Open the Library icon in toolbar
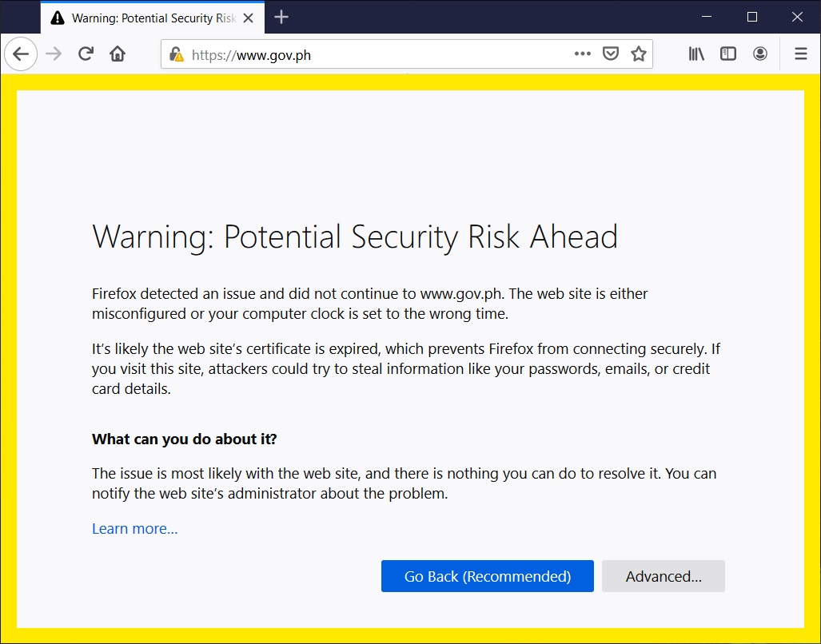This screenshot has width=821, height=644. (696, 54)
